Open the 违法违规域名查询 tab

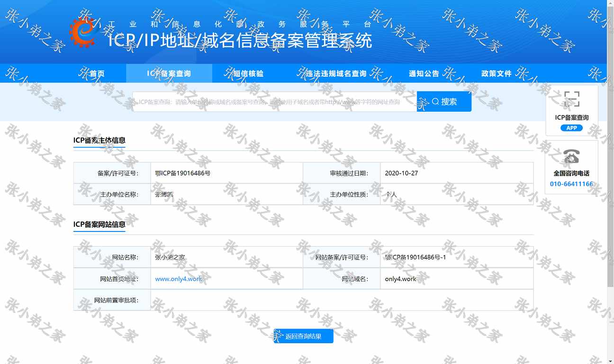coord(336,73)
